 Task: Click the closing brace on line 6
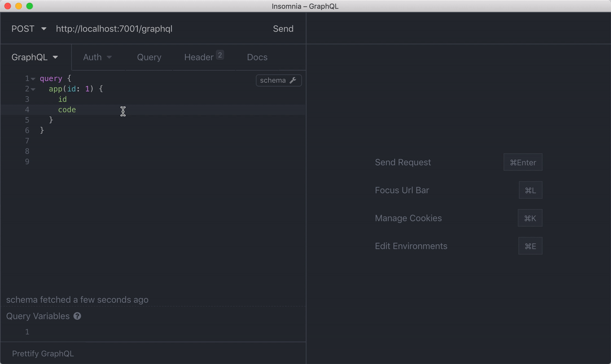pyautogui.click(x=42, y=130)
